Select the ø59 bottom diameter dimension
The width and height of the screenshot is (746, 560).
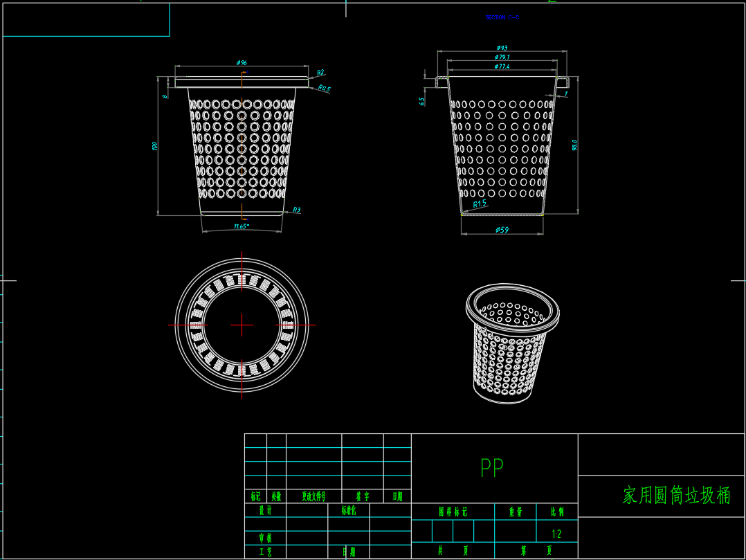[502, 230]
